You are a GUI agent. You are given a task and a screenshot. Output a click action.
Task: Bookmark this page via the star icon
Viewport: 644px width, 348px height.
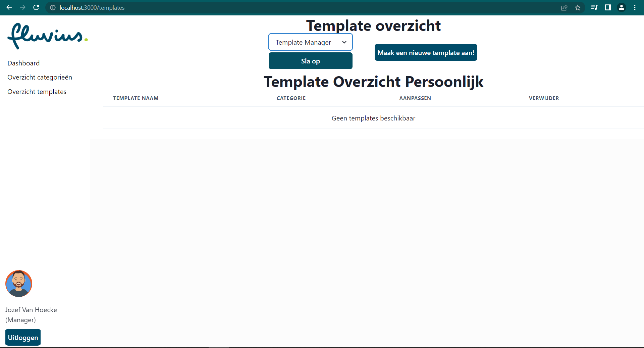tap(578, 7)
